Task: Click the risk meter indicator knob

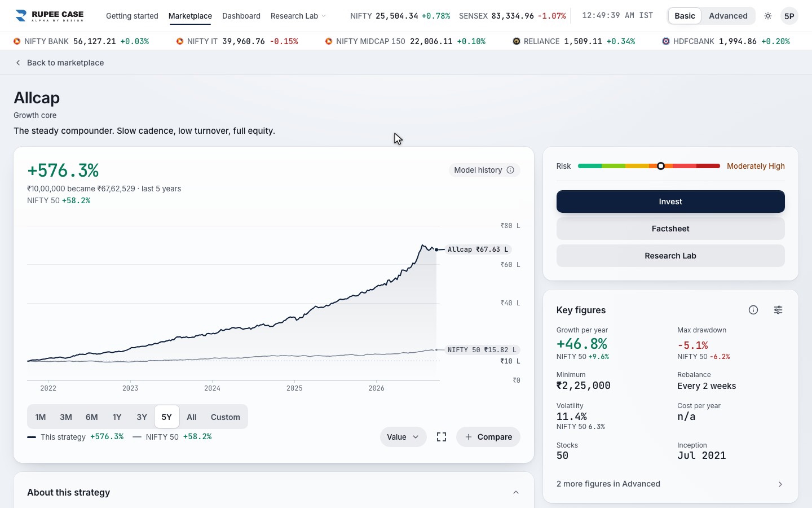Action: (661, 166)
